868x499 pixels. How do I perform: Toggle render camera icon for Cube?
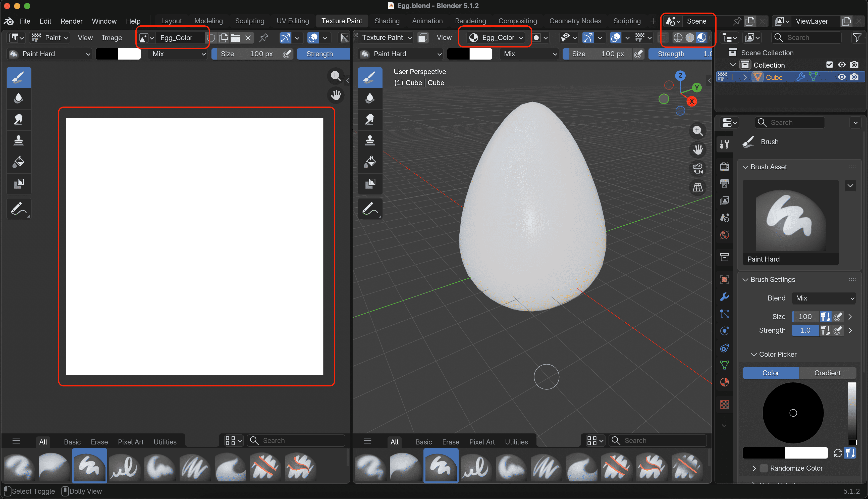tap(854, 77)
